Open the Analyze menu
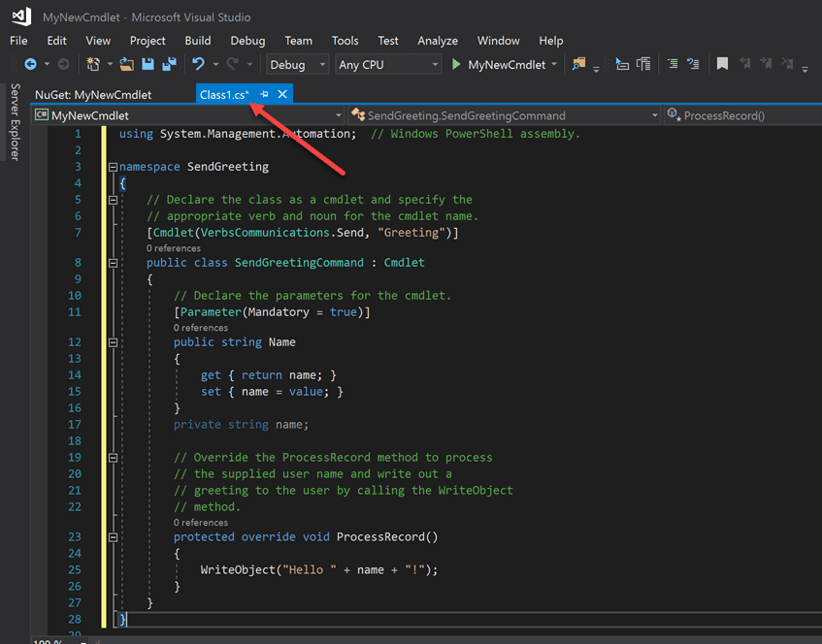Image resolution: width=822 pixels, height=644 pixels. click(x=437, y=41)
